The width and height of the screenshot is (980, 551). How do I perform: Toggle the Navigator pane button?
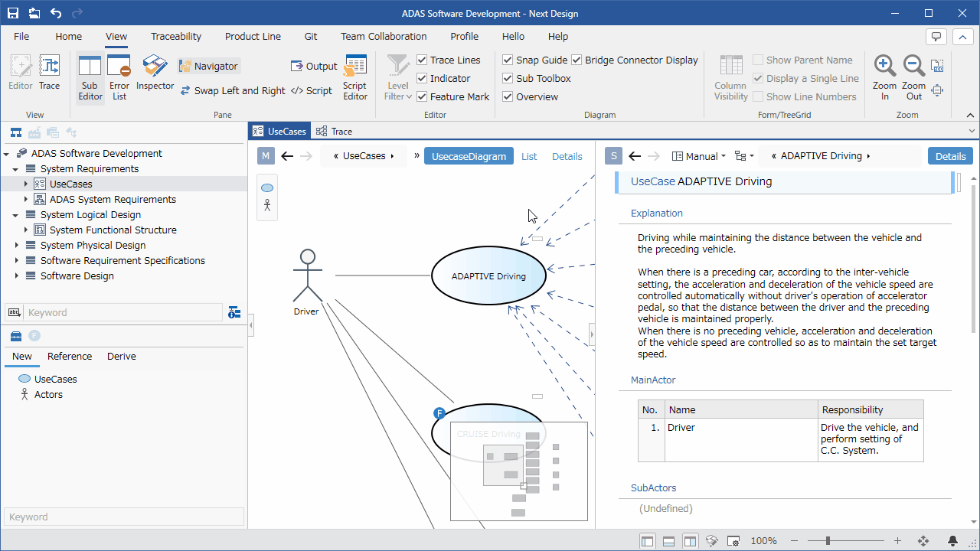coord(209,67)
